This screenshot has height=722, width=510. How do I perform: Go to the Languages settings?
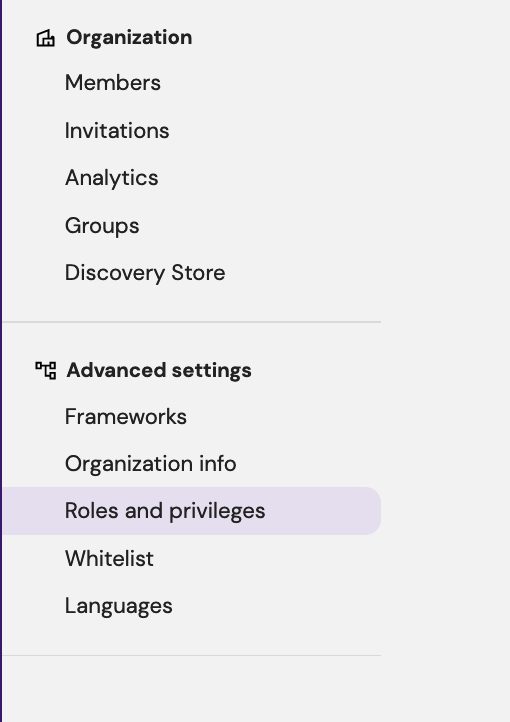point(118,606)
